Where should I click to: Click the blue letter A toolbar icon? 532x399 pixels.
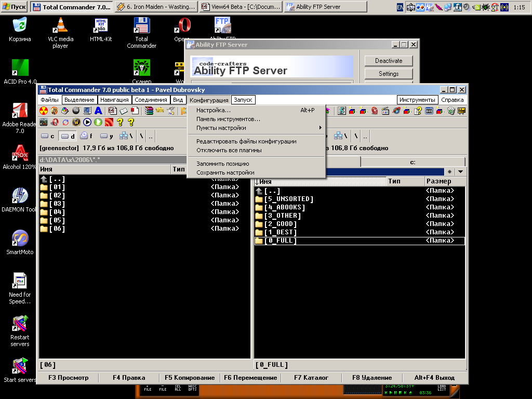pos(98,111)
